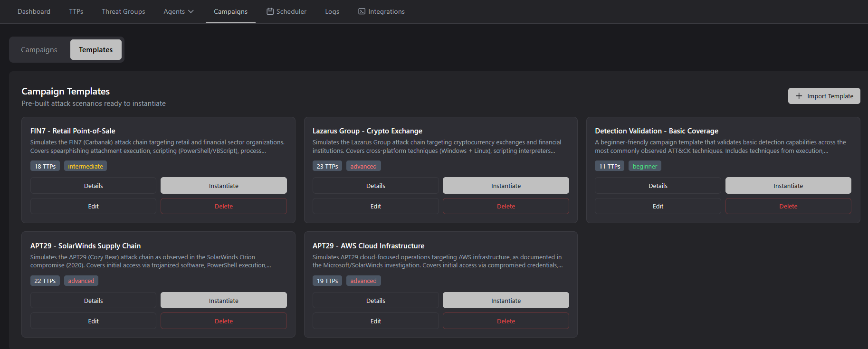Click the 'Campaign Templates' heading

click(x=66, y=91)
